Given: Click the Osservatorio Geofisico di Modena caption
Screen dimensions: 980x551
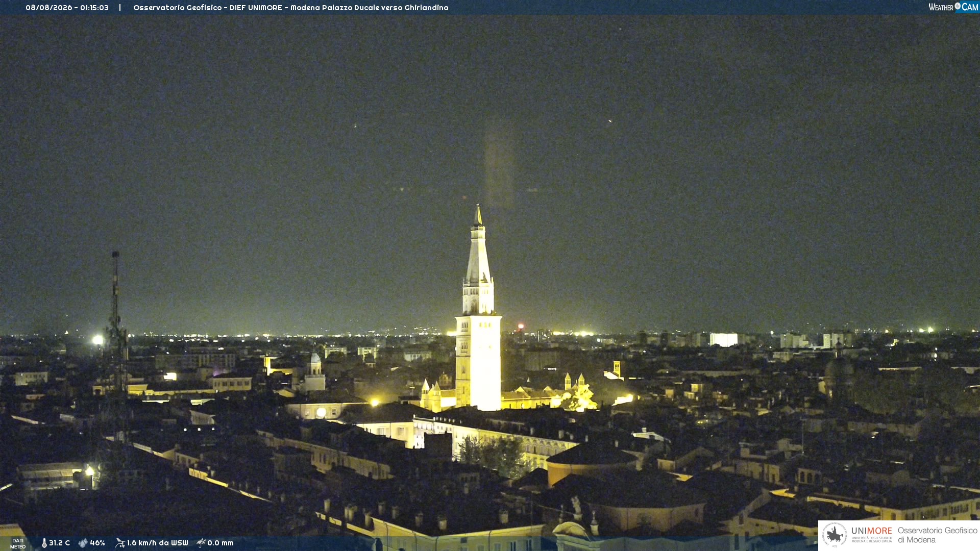Looking at the screenshot, I should tap(938, 535).
